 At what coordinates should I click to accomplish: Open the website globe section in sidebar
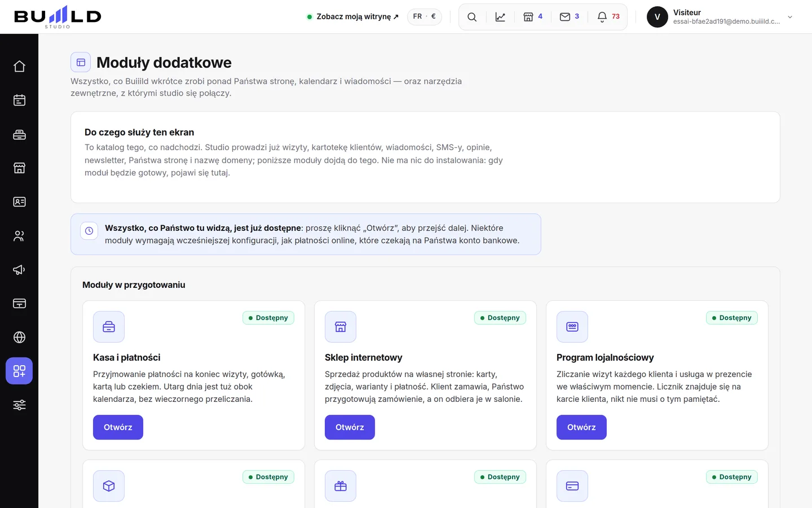pos(19,338)
